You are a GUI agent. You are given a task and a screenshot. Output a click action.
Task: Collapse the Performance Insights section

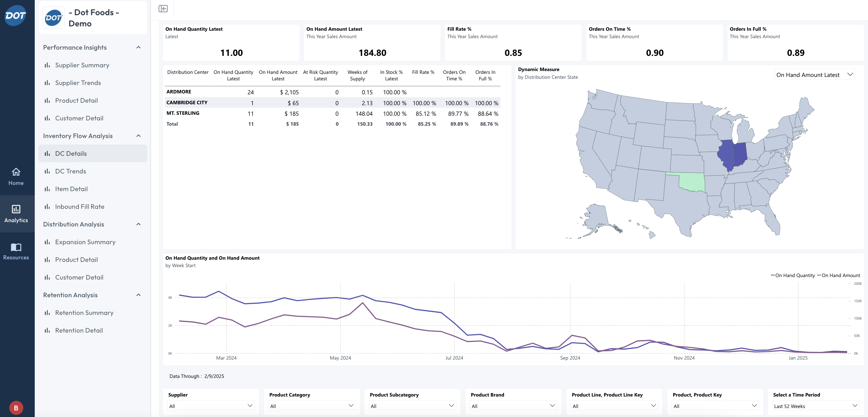click(x=138, y=47)
